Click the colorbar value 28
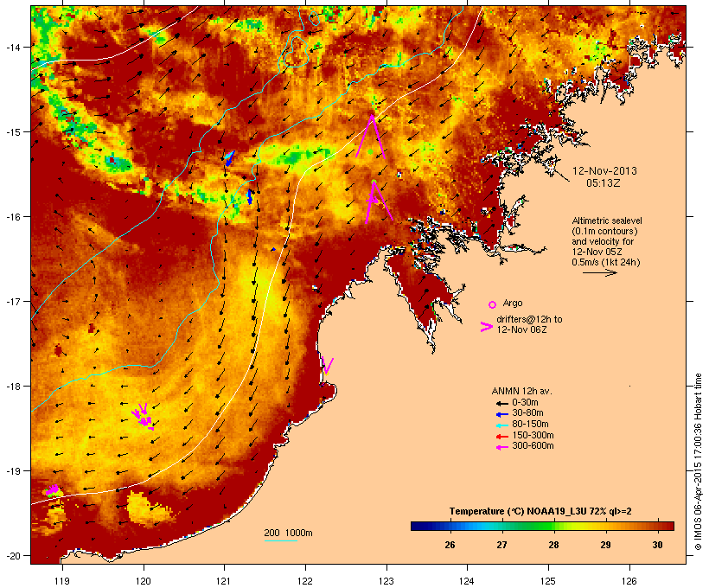The image size is (709, 588). pos(553,545)
